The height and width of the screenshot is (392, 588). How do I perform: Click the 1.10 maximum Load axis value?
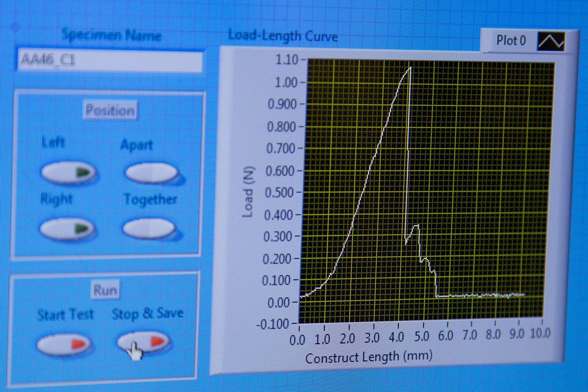(287, 60)
